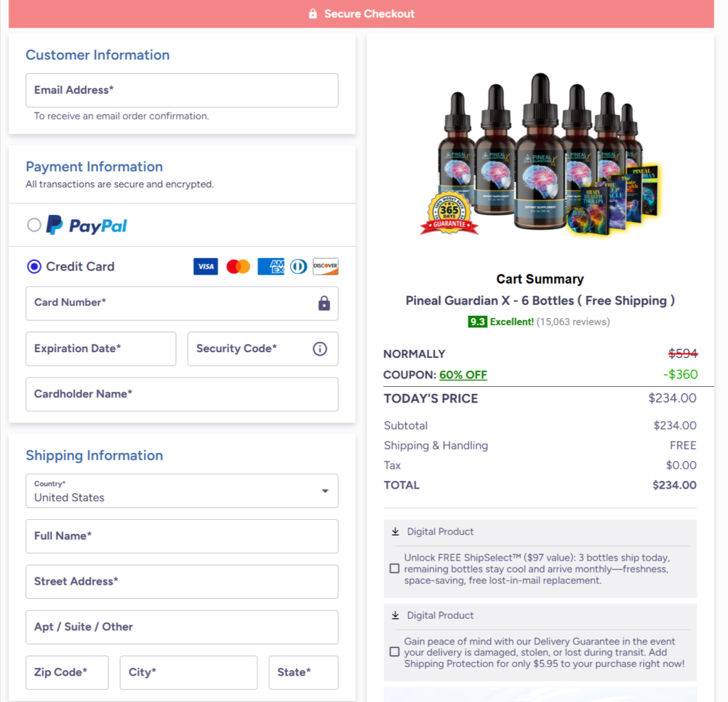Click the Street Address field
This screenshot has height=702, width=728.
pyautogui.click(x=182, y=582)
